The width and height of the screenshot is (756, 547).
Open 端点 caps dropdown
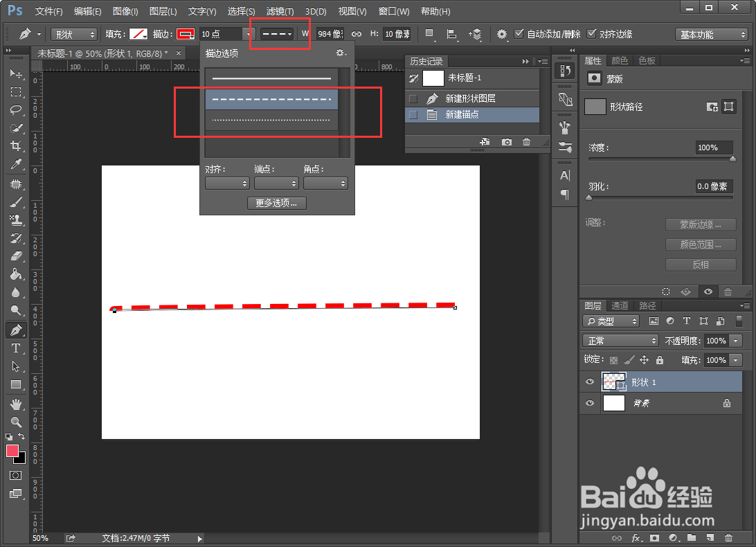point(276,183)
